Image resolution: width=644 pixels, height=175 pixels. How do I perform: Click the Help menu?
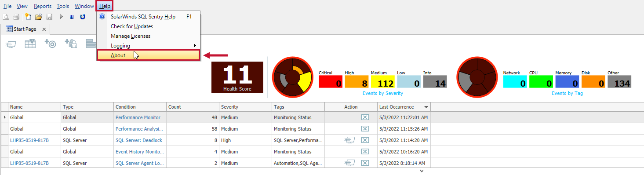[105, 6]
